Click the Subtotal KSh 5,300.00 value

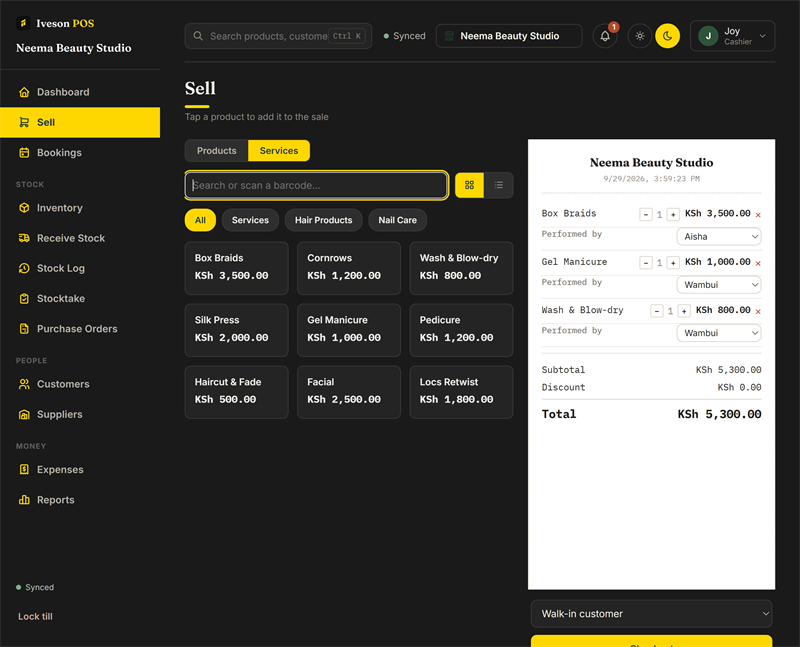(x=729, y=370)
